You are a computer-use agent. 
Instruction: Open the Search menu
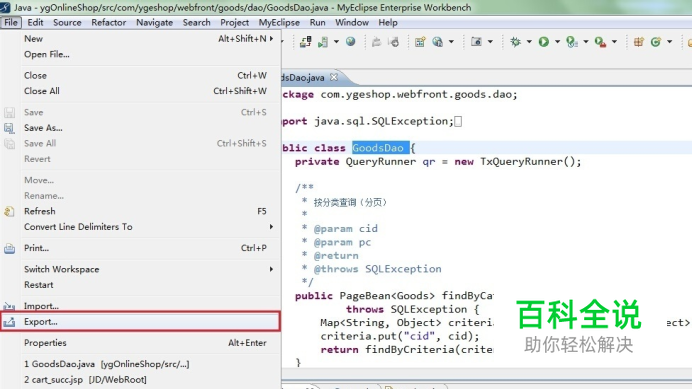pos(196,23)
